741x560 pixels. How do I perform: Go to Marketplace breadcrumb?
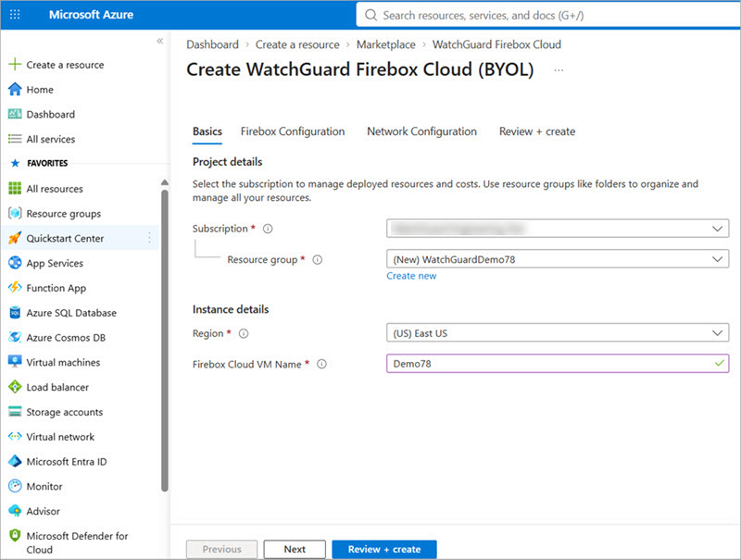385,44
